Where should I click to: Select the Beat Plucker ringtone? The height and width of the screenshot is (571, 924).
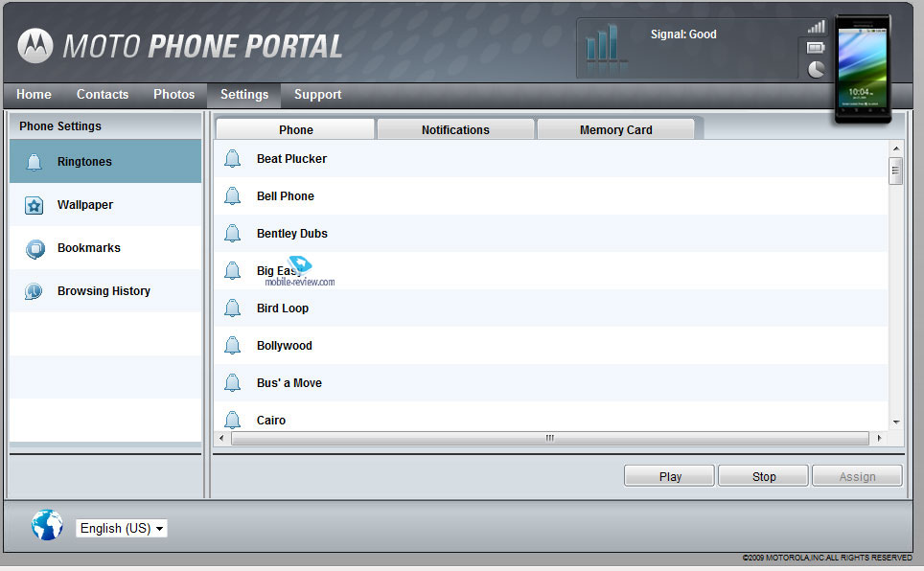click(x=551, y=158)
